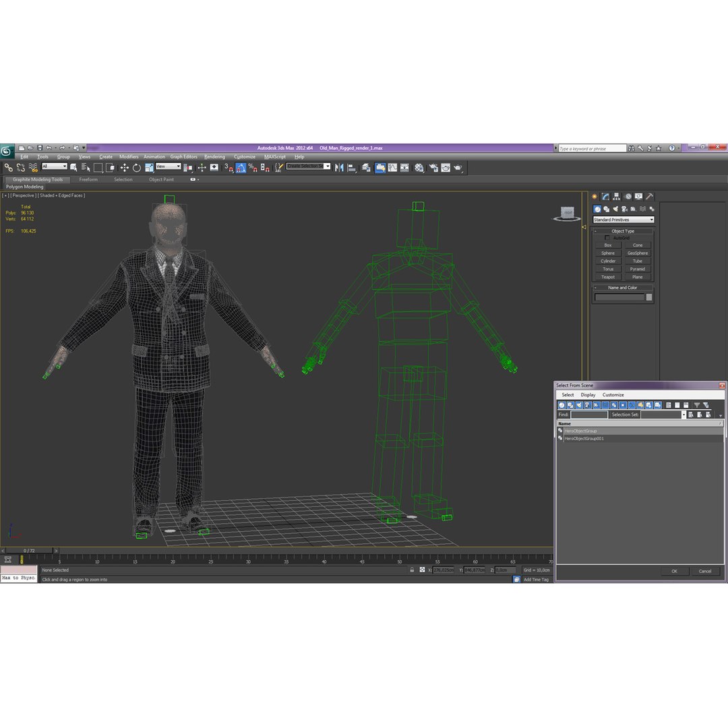
Task: Click the Pyramid primitive button
Action: [638, 269]
